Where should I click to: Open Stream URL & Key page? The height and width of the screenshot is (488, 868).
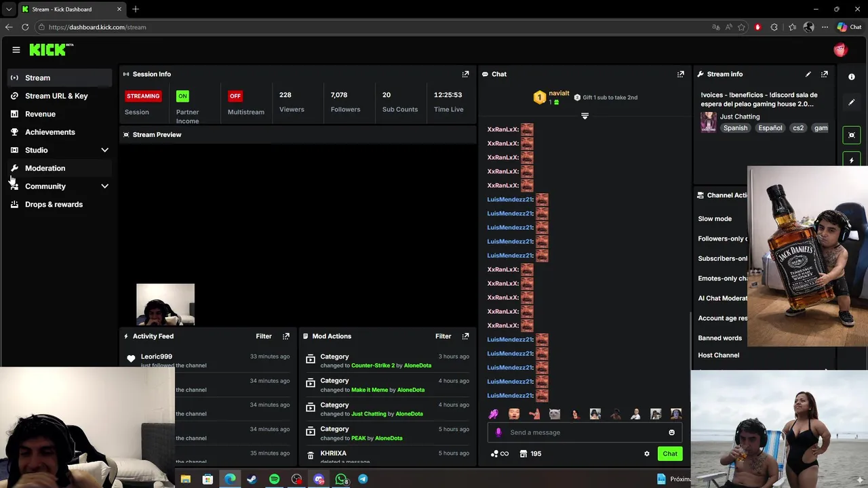coord(60,96)
